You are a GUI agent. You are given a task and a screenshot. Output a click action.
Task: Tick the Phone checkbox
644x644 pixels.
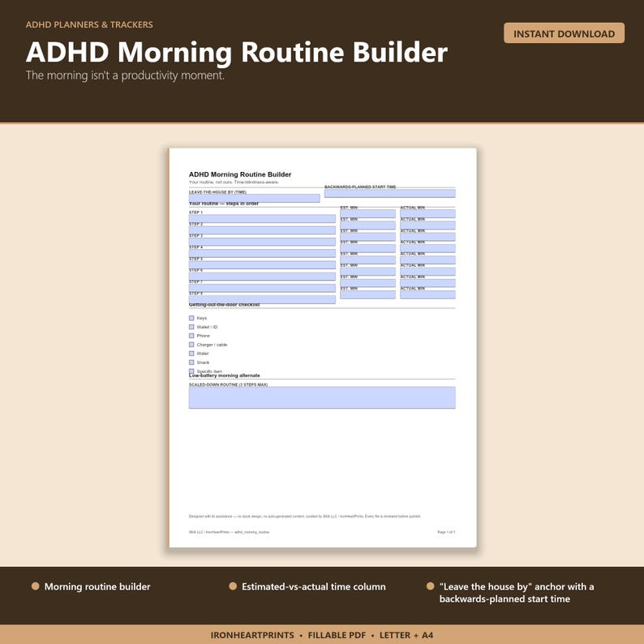point(191,336)
